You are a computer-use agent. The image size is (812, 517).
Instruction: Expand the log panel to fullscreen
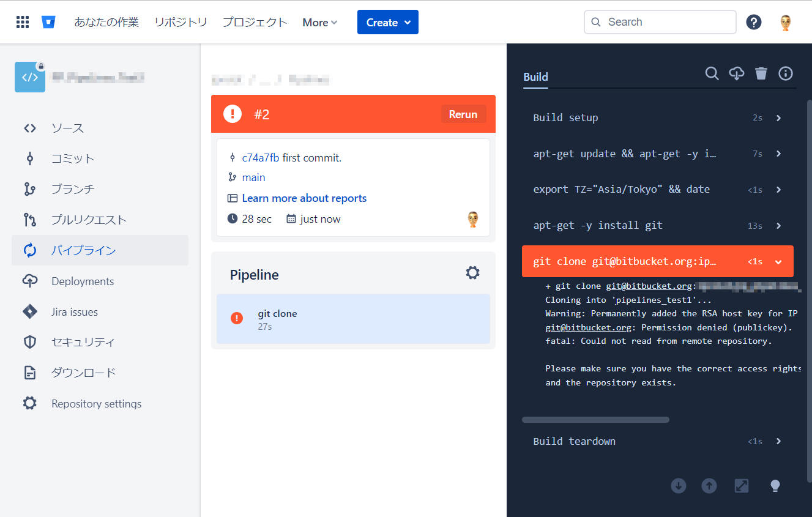[x=742, y=486]
